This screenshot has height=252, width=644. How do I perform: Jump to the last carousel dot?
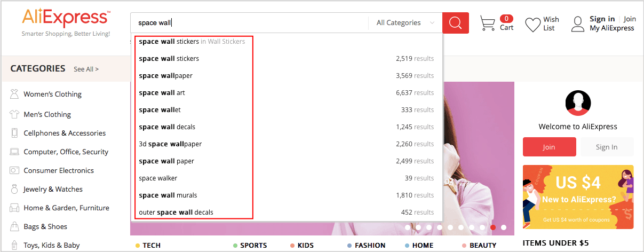click(x=504, y=227)
